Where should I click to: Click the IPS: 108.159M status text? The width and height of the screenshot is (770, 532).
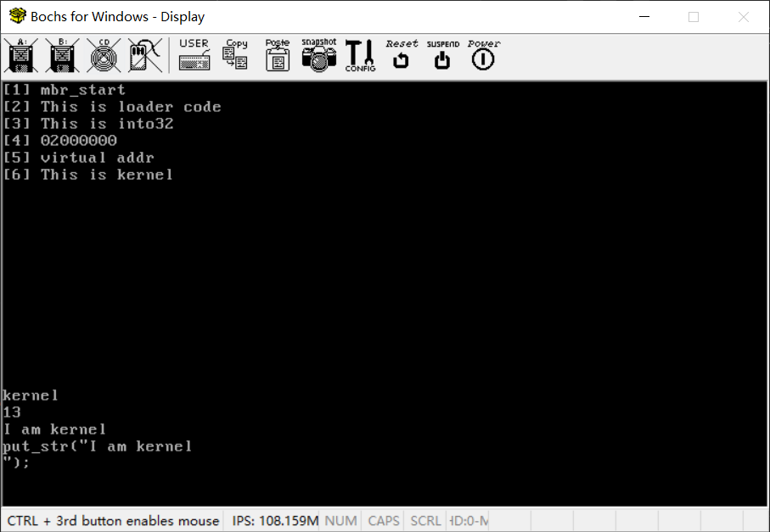pyautogui.click(x=275, y=521)
